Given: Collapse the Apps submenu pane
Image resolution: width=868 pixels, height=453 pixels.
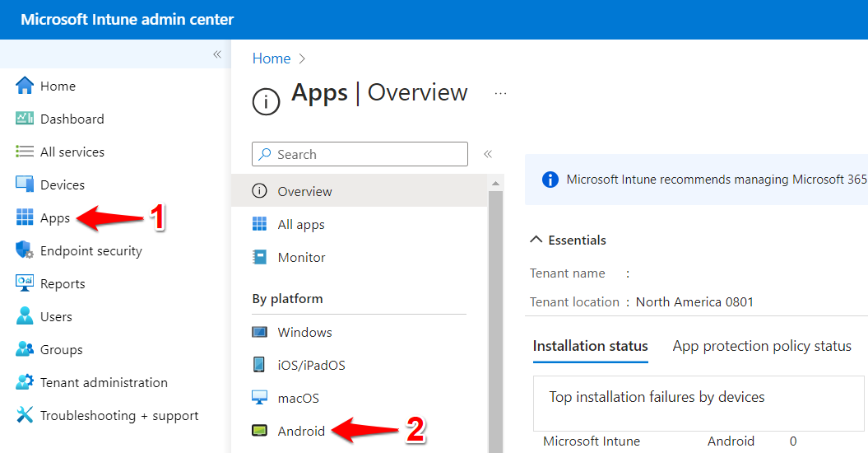Looking at the screenshot, I should 488,153.
